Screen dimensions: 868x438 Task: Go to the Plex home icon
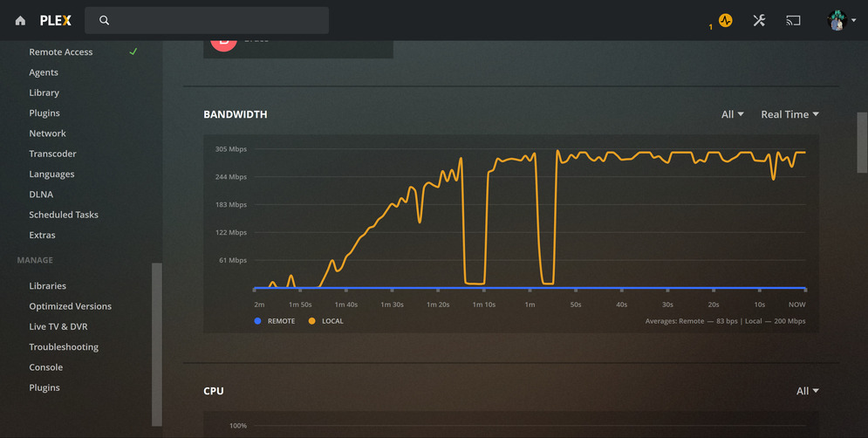pyautogui.click(x=20, y=20)
